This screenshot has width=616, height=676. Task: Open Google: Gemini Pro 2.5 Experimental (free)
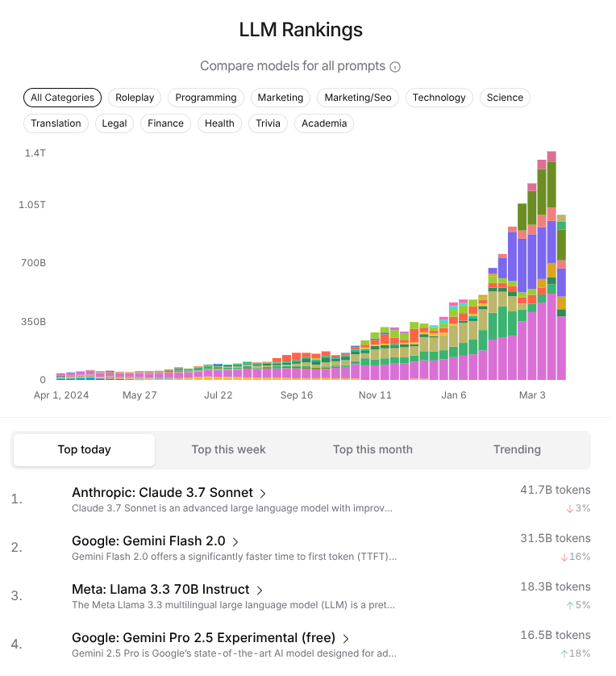[203, 637]
